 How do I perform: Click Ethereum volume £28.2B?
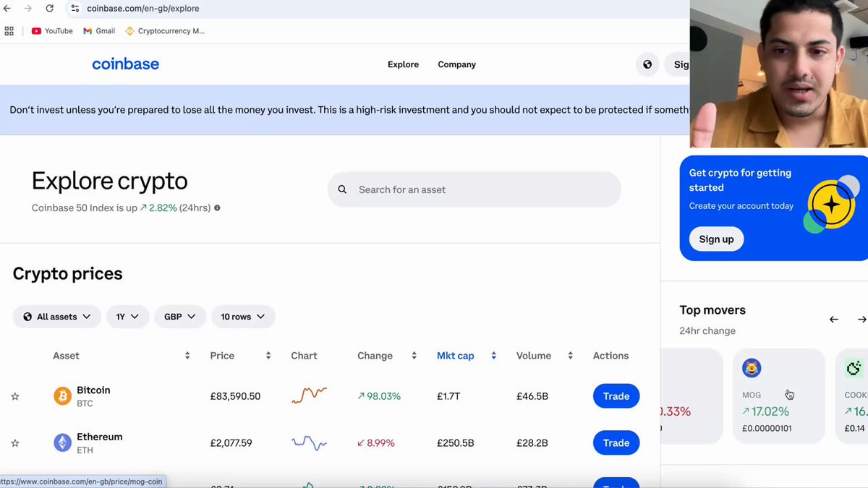tap(532, 443)
